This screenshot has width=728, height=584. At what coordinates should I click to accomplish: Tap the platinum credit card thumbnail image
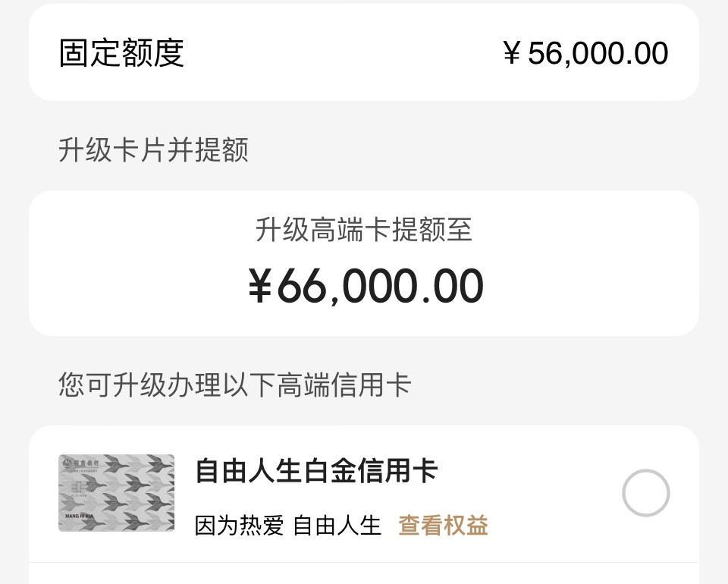point(117,493)
